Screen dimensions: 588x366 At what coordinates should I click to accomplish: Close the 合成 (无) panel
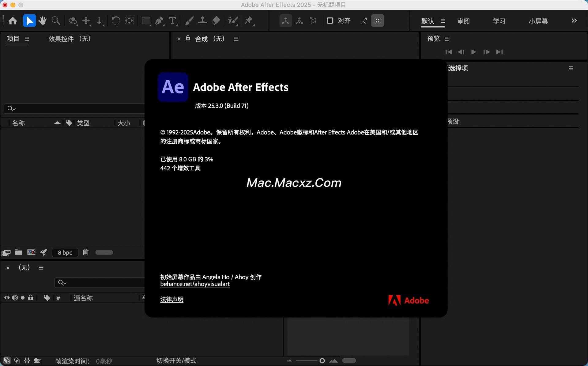coord(179,39)
